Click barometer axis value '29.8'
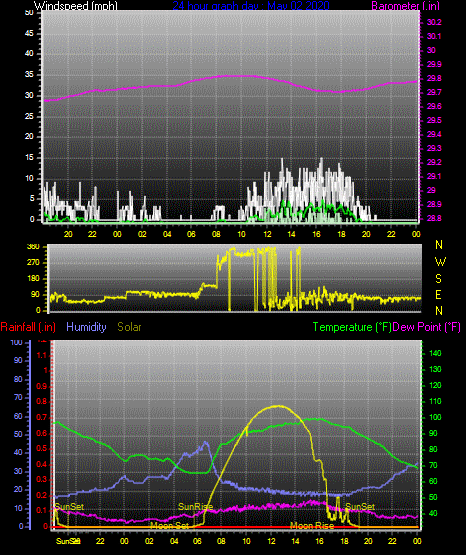This screenshot has width=466, height=555. (x=434, y=78)
